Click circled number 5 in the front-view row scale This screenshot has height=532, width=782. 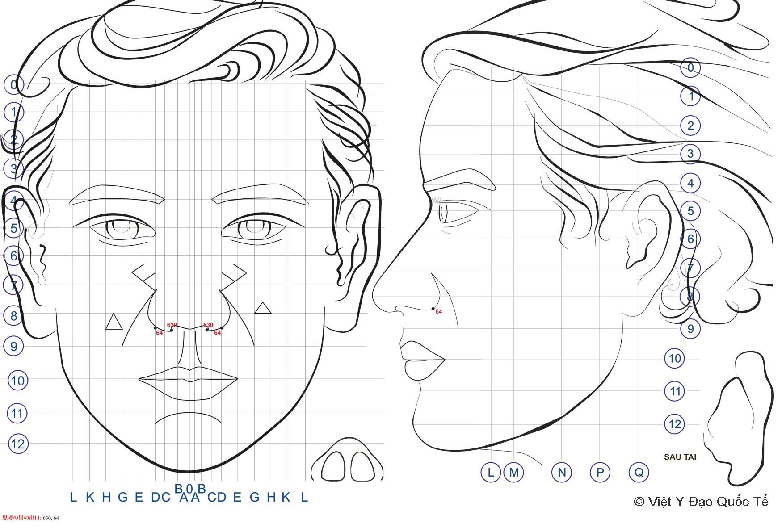14,228
